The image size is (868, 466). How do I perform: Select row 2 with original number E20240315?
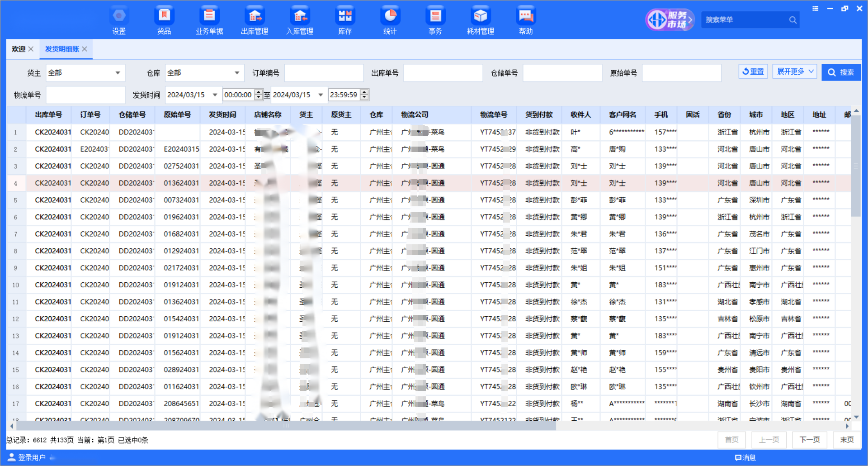pyautogui.click(x=181, y=149)
